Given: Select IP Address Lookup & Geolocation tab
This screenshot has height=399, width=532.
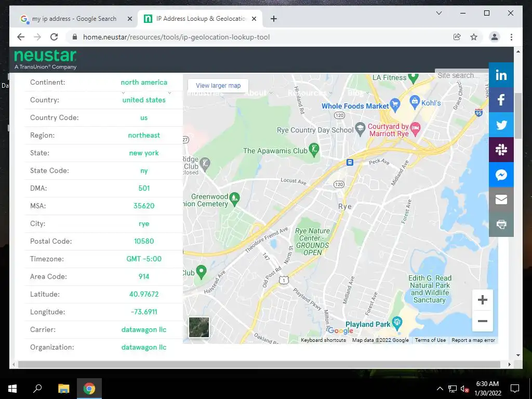Looking at the screenshot, I should point(201,19).
